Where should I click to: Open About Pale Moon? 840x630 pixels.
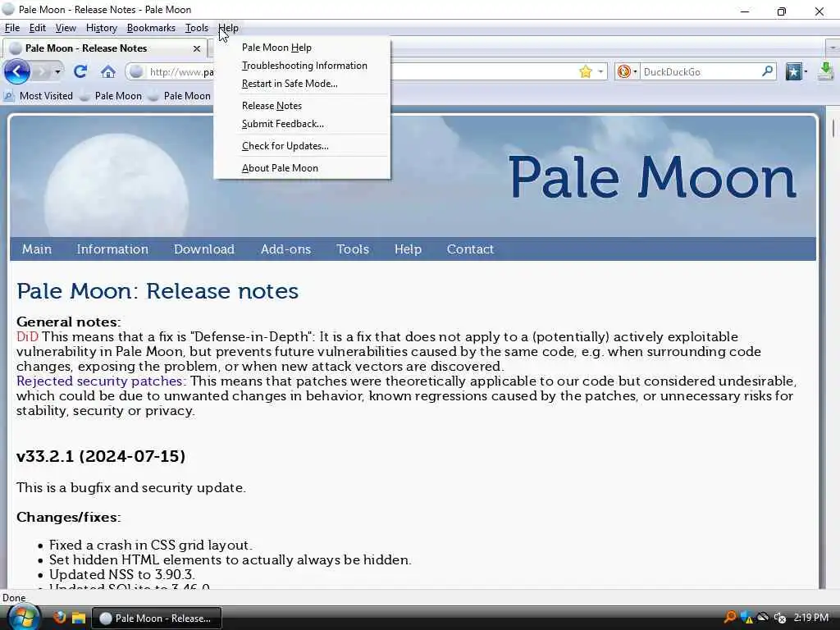[302, 167]
